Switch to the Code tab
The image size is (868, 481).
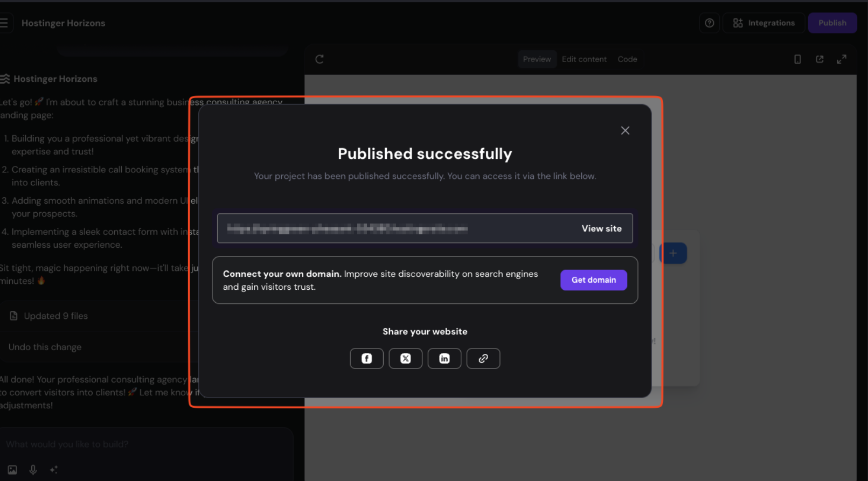tap(627, 59)
